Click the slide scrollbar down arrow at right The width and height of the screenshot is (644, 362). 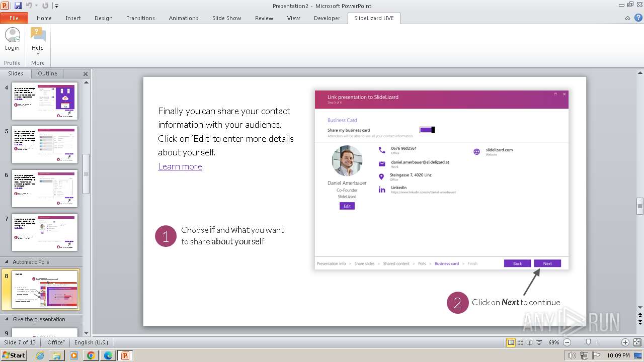640,307
